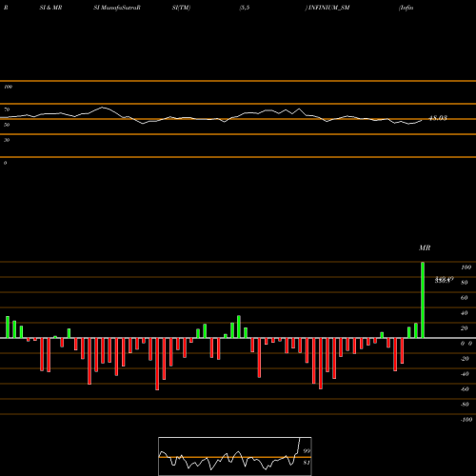Click the 'SI & MR' header label
Viewport: 476px width, 476px height.
[50, 8]
